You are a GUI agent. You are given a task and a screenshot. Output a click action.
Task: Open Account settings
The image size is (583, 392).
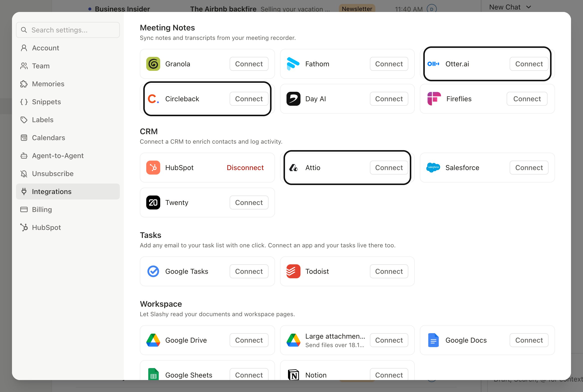(x=68, y=48)
